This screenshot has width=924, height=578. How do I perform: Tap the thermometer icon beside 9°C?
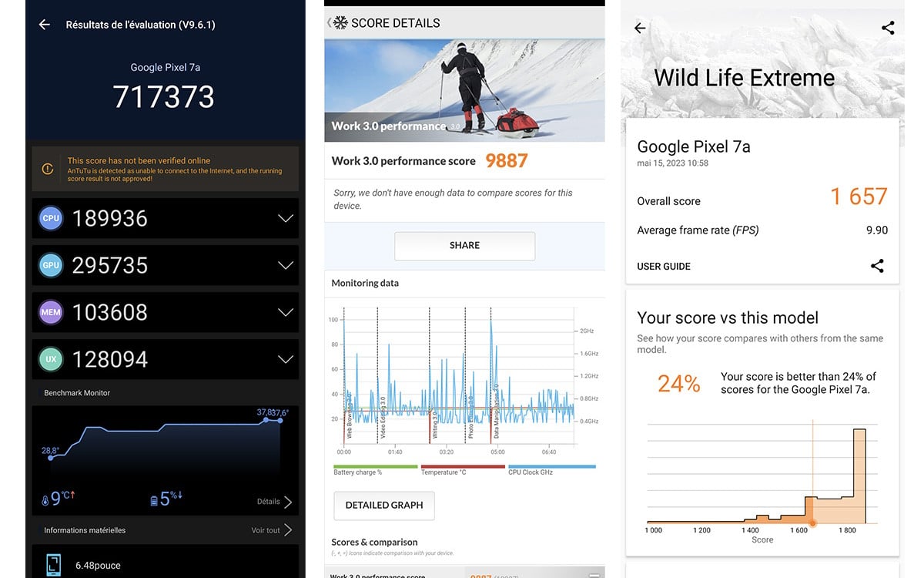click(45, 501)
